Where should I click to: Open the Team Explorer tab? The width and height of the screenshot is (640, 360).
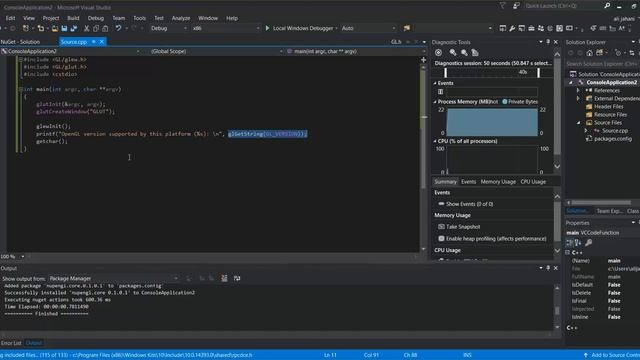pos(609,211)
